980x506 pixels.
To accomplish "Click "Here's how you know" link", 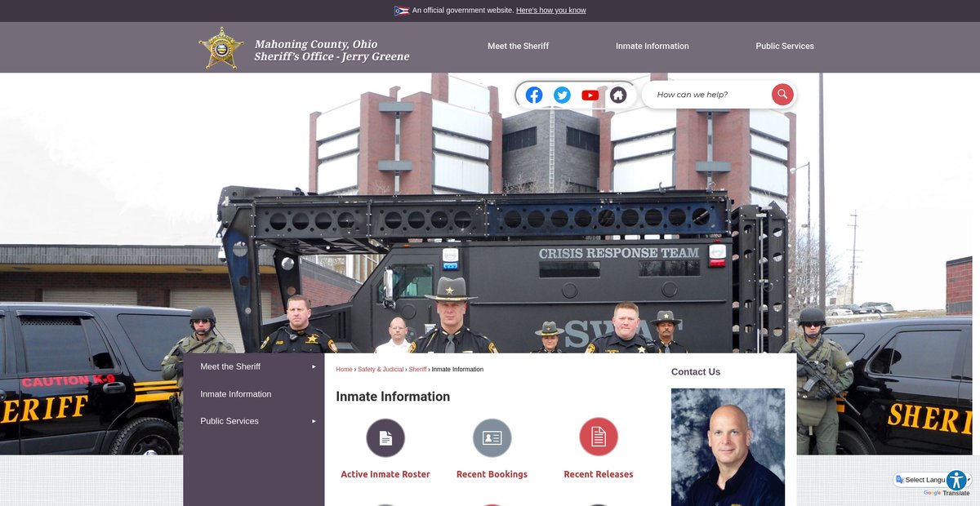I will (x=550, y=11).
